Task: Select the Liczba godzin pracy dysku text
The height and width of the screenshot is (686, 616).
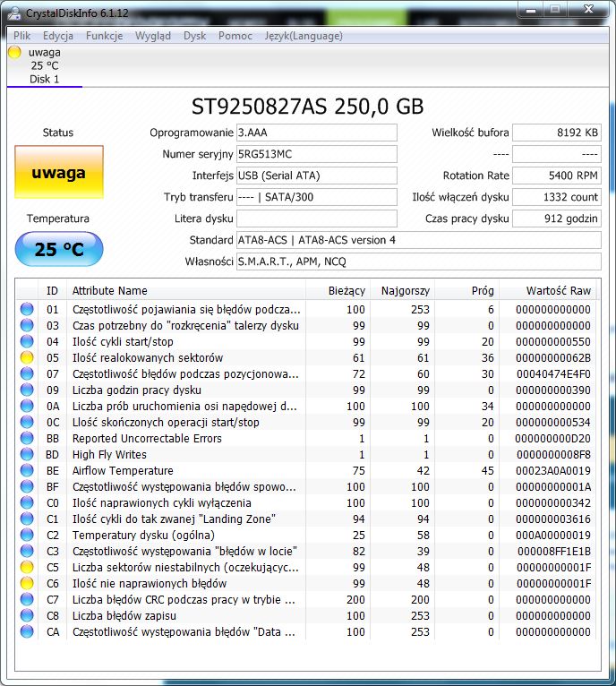Action: point(136,390)
